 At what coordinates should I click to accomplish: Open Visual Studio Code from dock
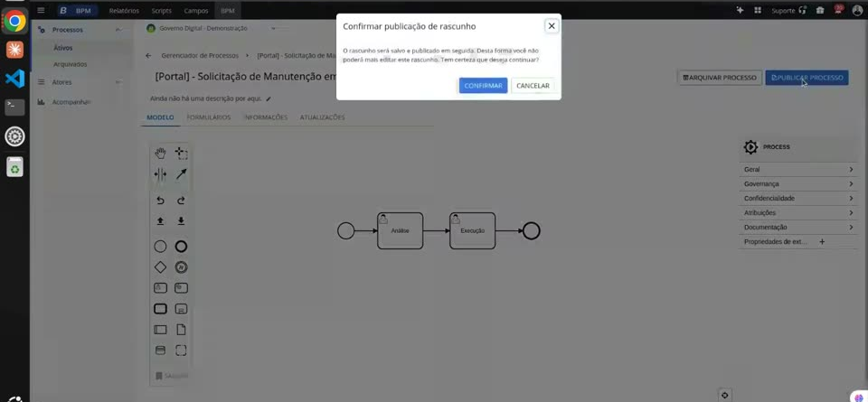15,79
